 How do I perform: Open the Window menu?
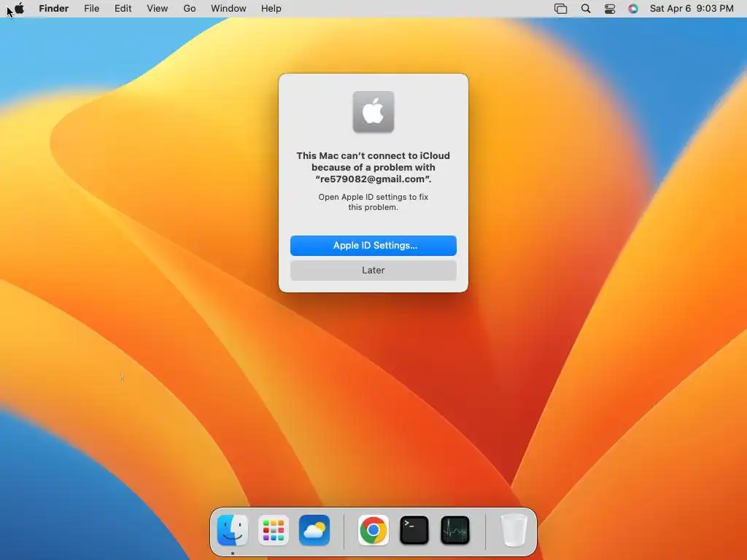[x=228, y=9]
